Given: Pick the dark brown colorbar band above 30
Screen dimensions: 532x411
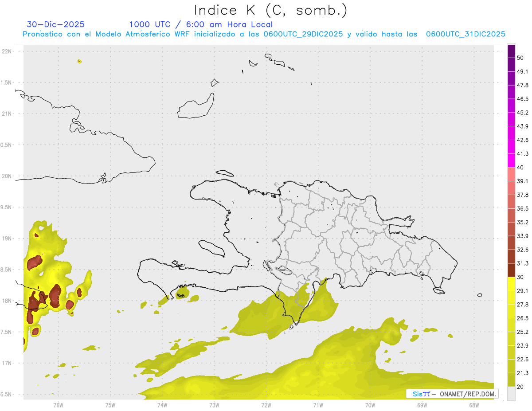Looking at the screenshot, I should pyautogui.click(x=512, y=270).
